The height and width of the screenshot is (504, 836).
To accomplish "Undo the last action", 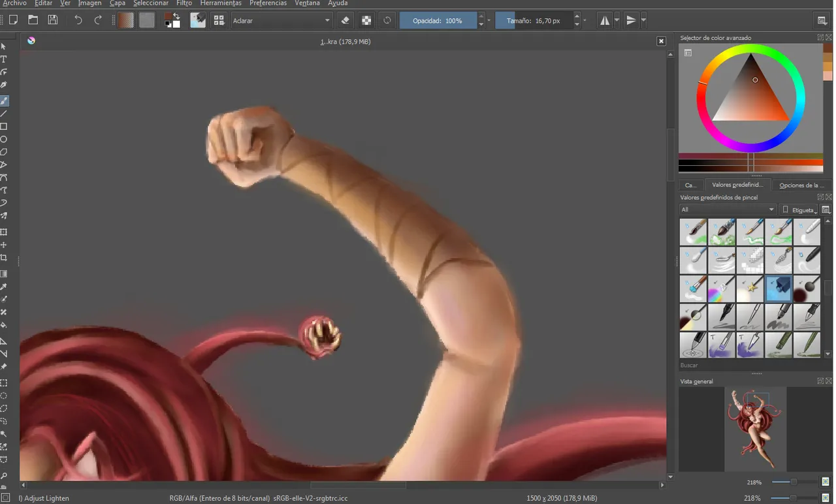I will point(78,20).
